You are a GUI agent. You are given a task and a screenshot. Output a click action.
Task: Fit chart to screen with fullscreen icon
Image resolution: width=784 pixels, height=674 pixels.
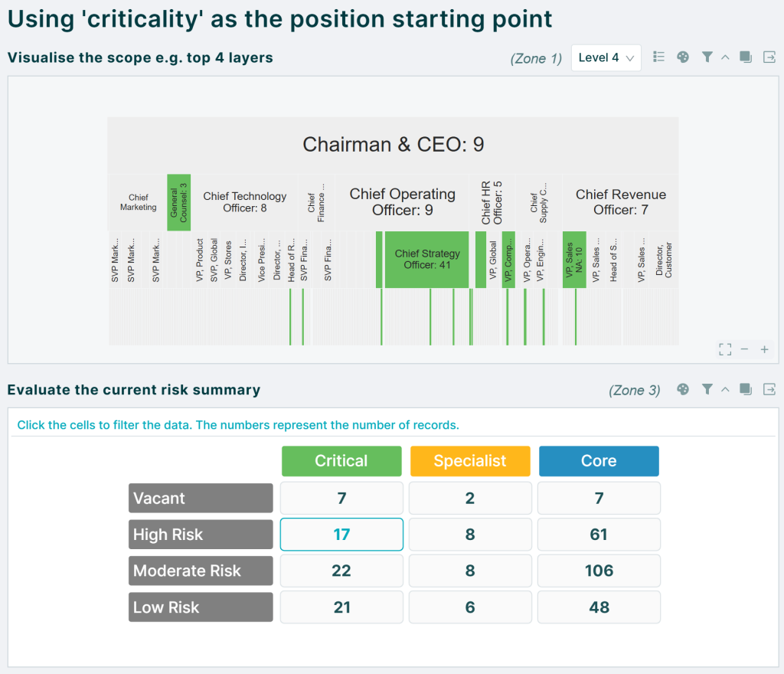pyautogui.click(x=725, y=349)
